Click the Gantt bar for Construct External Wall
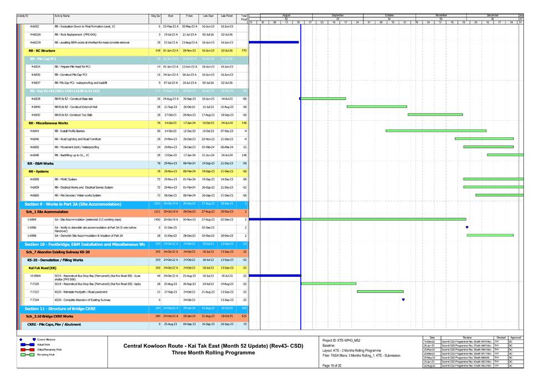This screenshot has height=392, width=555. coord(377,106)
